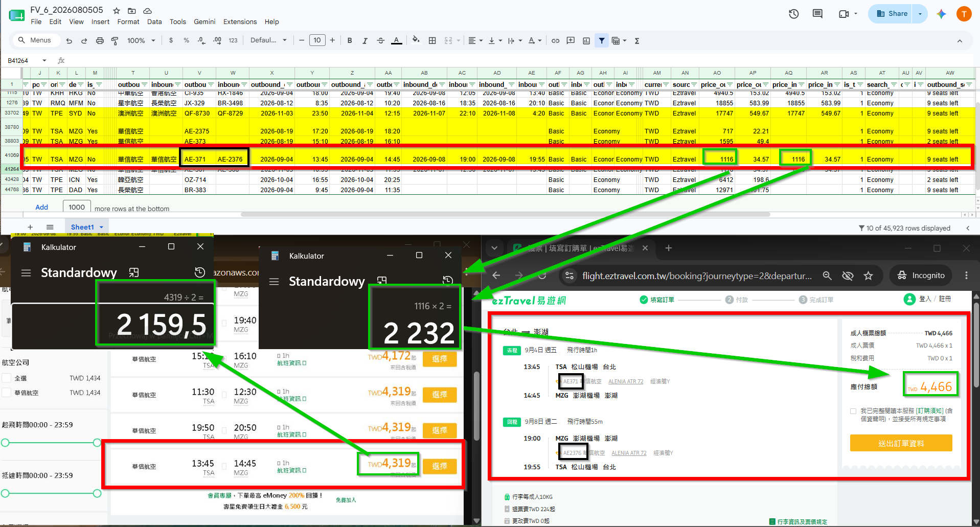Open the text color picker

396,41
